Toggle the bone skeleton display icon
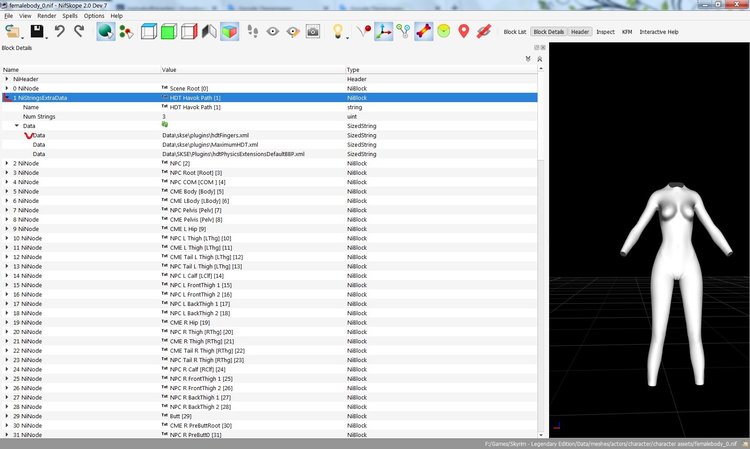750x449 pixels. (x=424, y=32)
